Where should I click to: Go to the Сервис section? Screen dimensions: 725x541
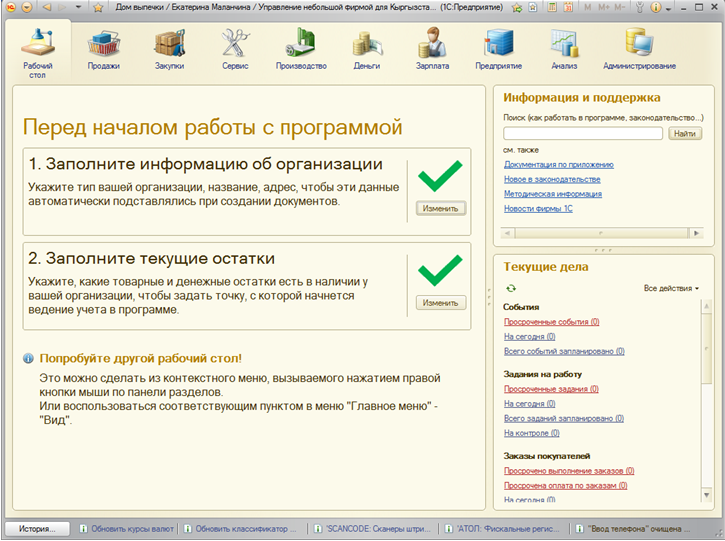pos(235,49)
